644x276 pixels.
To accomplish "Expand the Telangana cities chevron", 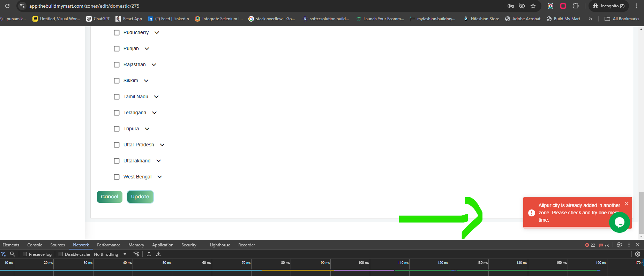I will pos(155,113).
